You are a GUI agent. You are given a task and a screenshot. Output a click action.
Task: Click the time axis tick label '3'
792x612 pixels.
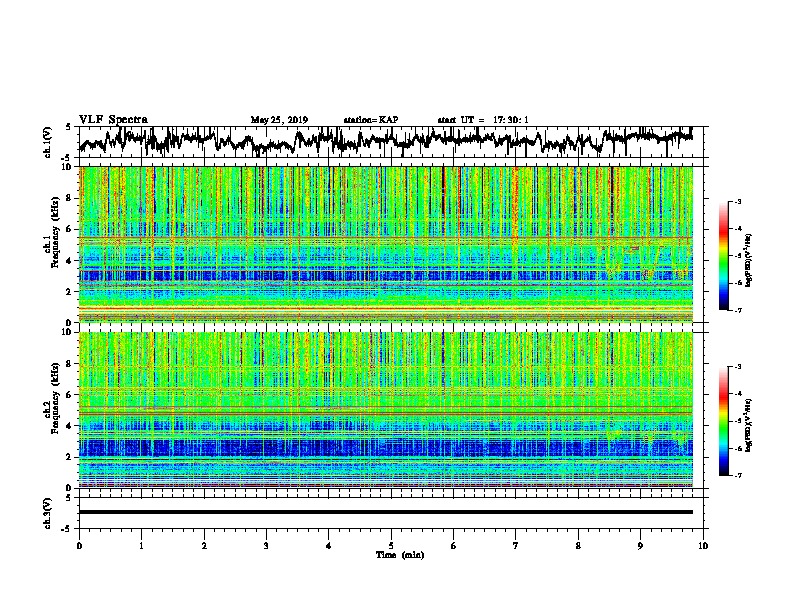pyautogui.click(x=266, y=545)
